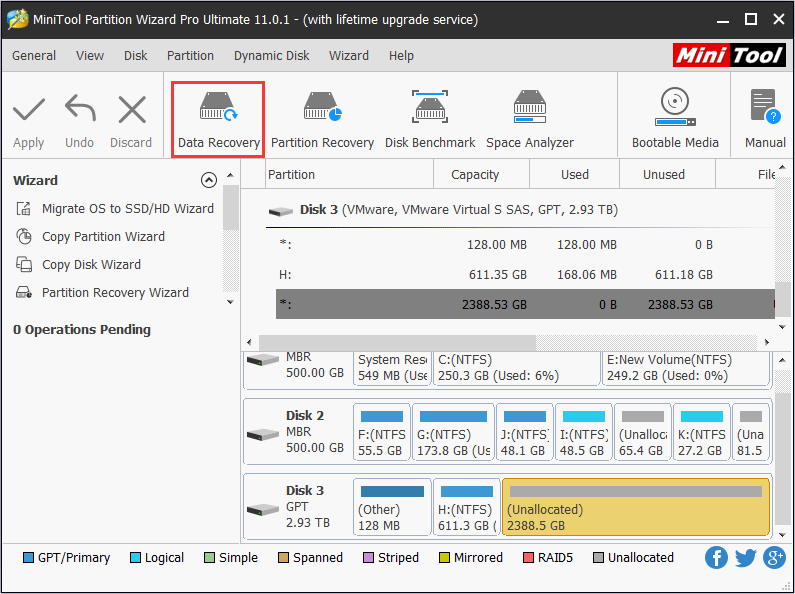The image size is (795, 594).
Task: Run Disk Benchmark tool
Action: (430, 120)
